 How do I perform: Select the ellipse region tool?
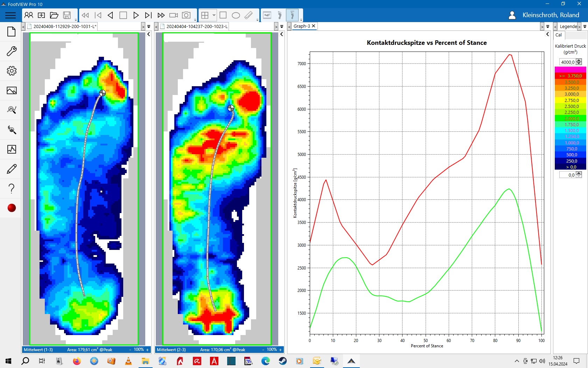[236, 15]
